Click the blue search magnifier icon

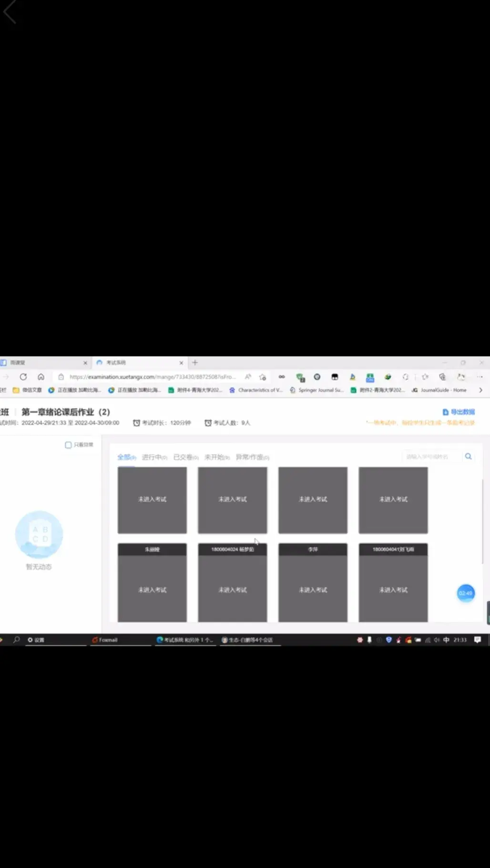click(x=469, y=456)
